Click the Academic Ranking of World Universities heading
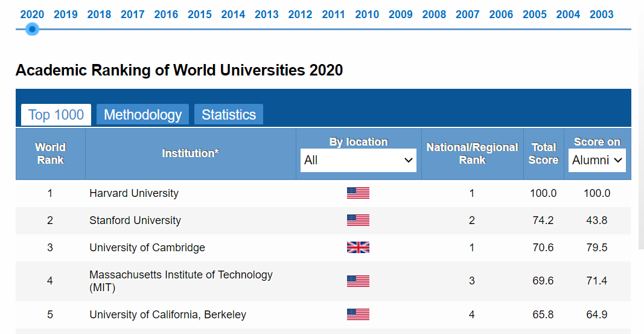This screenshot has height=334, width=644. 179,70
